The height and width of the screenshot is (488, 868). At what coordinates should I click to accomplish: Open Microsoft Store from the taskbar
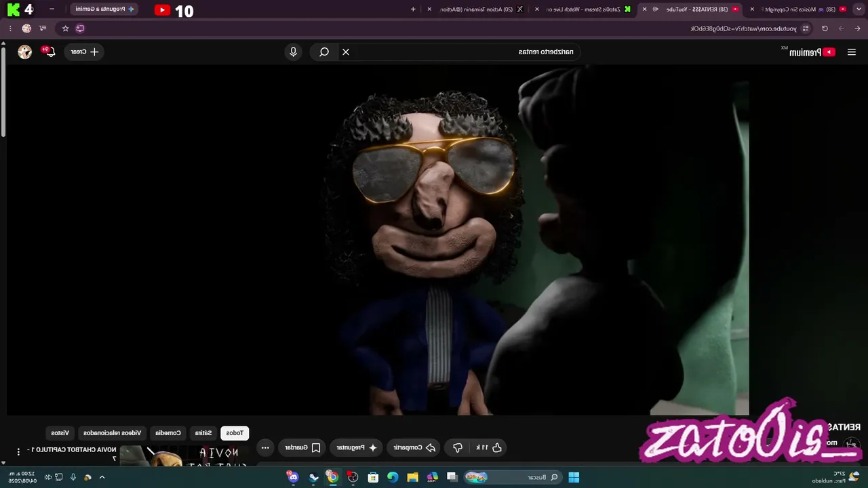pyautogui.click(x=373, y=477)
